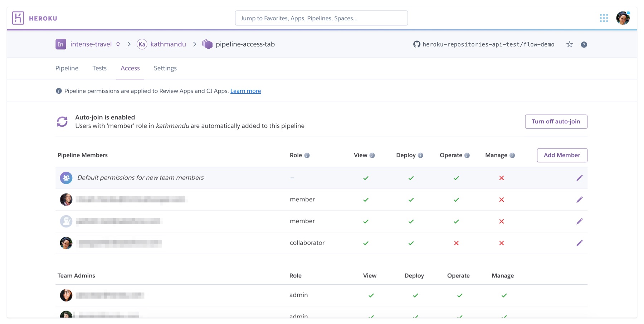Switch to the Tests tab
Screen dimensions: 644x324
click(x=99, y=68)
